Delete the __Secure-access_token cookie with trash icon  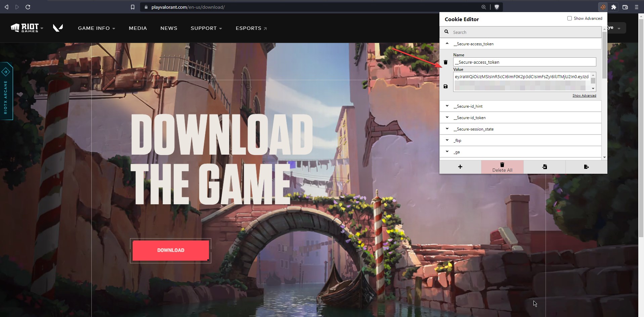pos(445,62)
